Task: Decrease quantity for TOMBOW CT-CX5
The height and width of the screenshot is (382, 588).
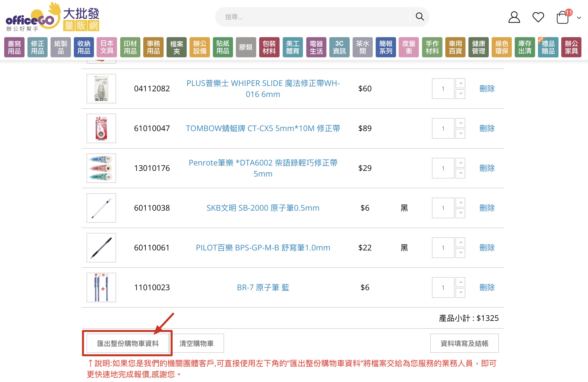Action: click(x=461, y=134)
